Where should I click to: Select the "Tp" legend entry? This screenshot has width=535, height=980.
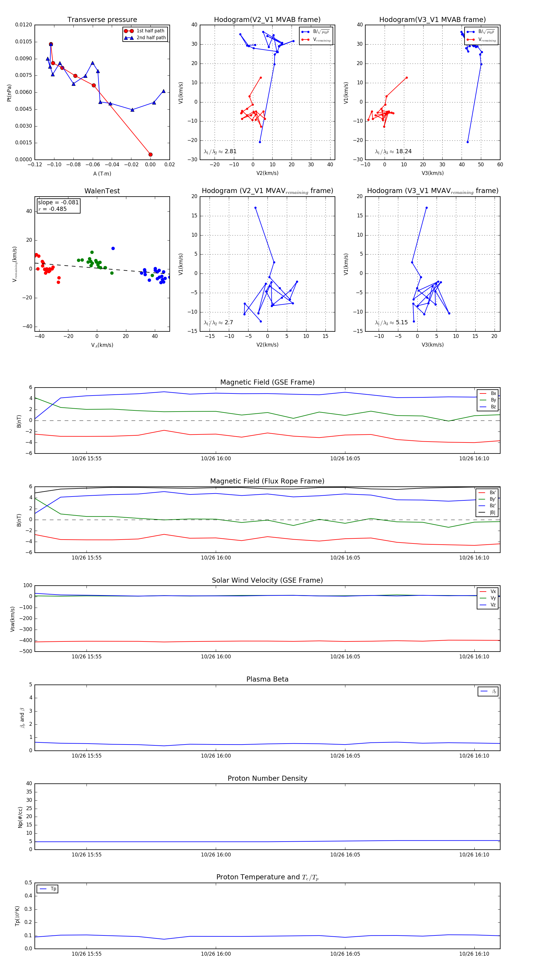pyautogui.click(x=48, y=889)
